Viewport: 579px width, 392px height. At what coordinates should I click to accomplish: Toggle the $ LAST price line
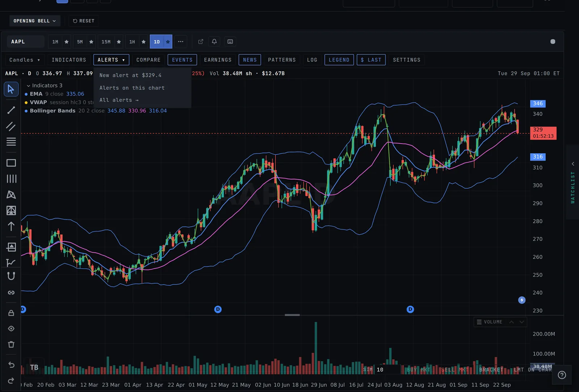371,60
